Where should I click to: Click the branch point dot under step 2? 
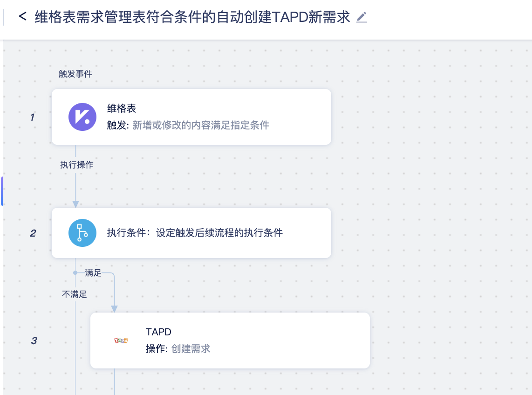coord(75,273)
